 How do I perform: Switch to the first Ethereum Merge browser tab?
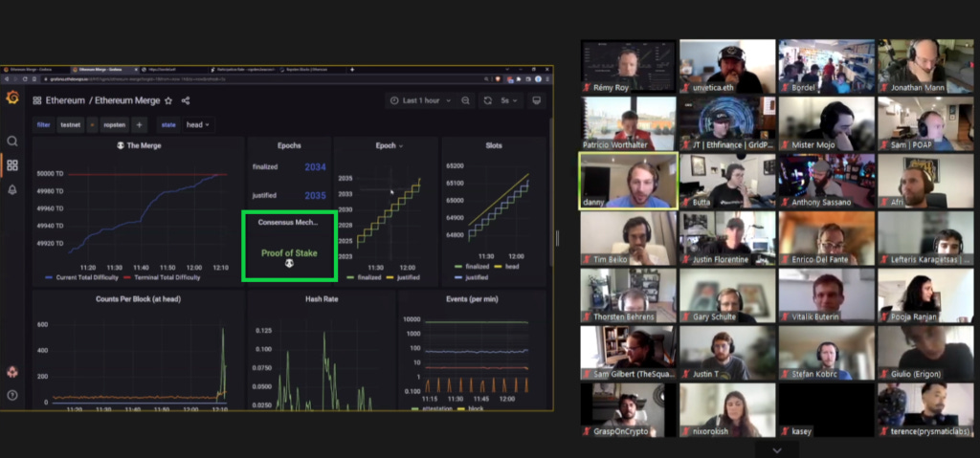coord(35,70)
